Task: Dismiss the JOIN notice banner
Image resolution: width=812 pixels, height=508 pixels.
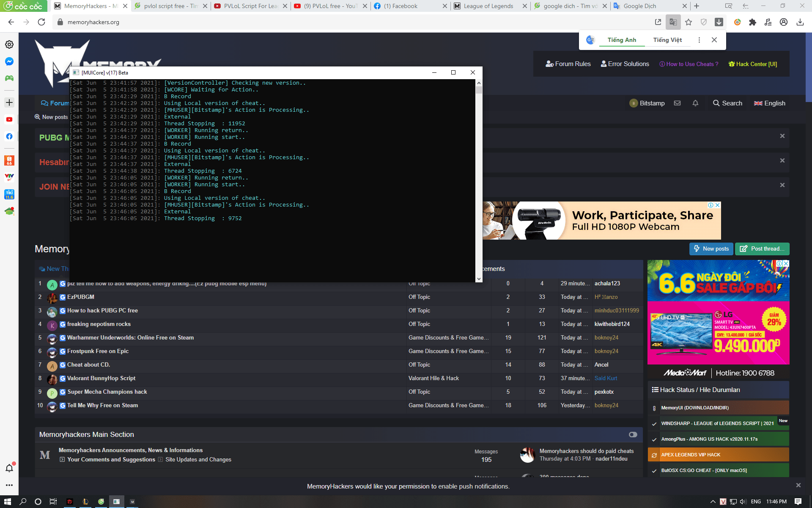Action: click(x=782, y=185)
